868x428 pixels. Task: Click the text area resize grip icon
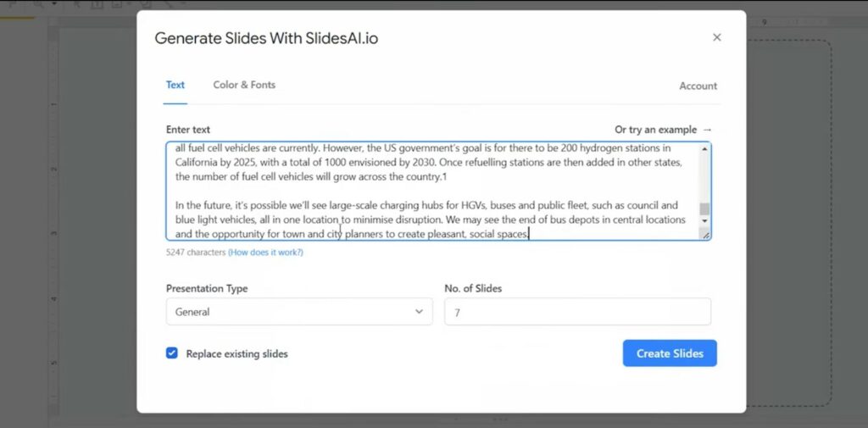[x=706, y=236]
